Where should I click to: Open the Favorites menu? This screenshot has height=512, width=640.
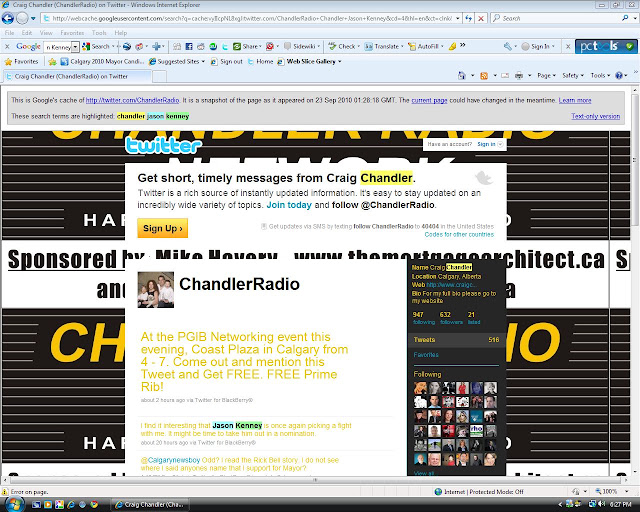72,33
